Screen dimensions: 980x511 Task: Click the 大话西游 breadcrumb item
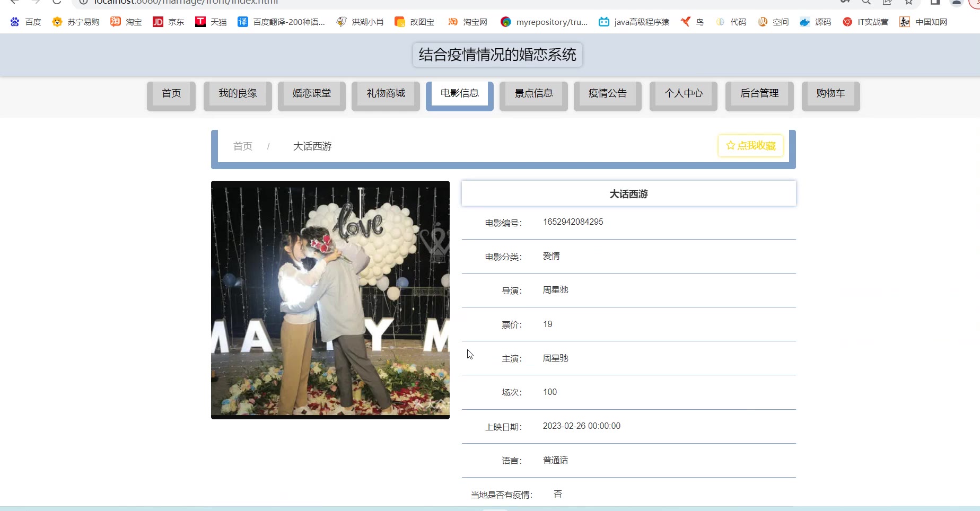pyautogui.click(x=312, y=146)
